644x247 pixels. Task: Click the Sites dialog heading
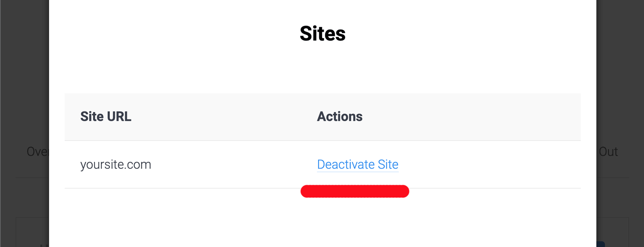pyautogui.click(x=322, y=34)
